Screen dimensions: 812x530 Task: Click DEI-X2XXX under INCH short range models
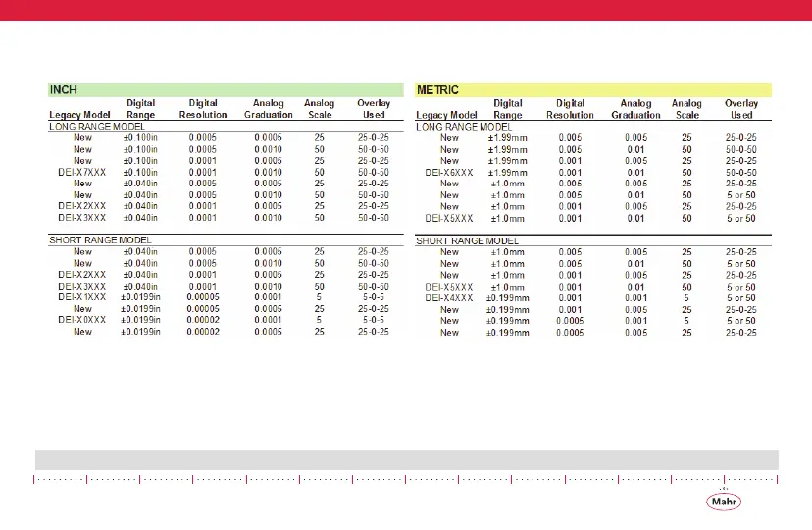pyautogui.click(x=81, y=275)
